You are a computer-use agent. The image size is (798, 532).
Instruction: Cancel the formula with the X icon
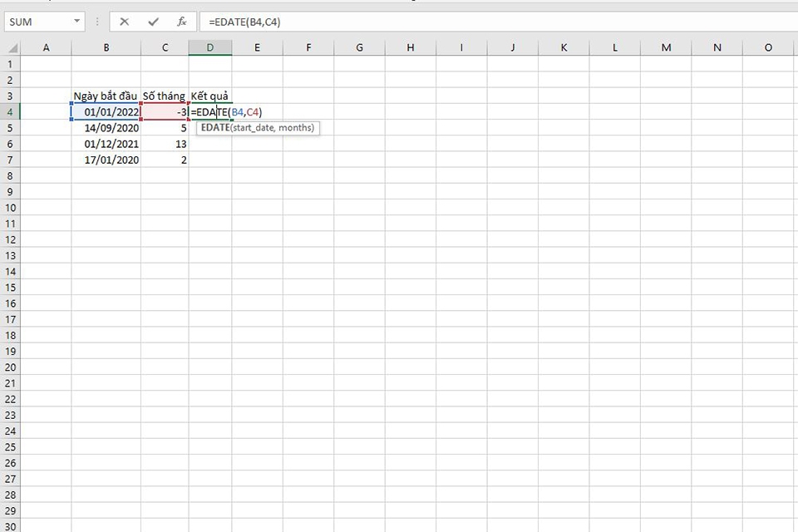point(124,22)
